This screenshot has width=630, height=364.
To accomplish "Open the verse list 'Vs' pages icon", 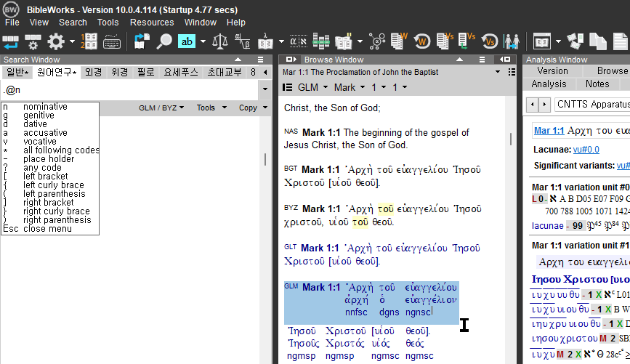I will pyautogui.click(x=445, y=41).
